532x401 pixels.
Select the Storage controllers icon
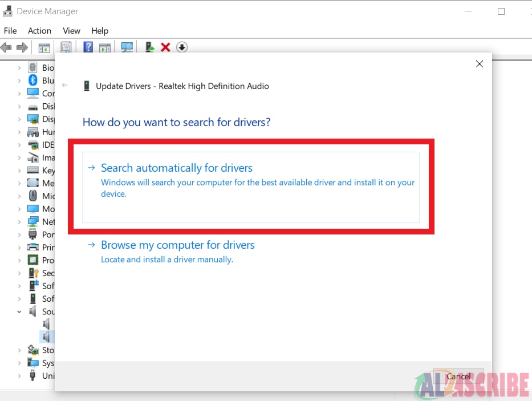(33, 350)
